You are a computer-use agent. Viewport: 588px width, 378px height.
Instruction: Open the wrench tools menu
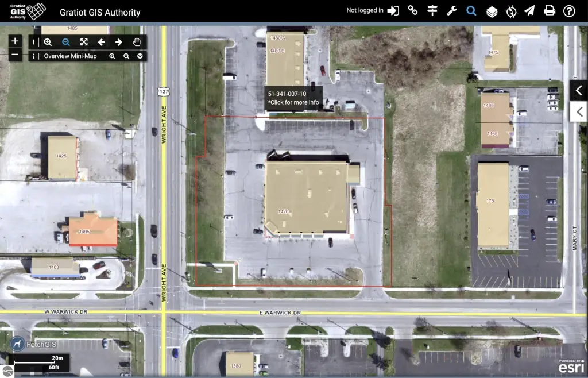[x=451, y=11]
